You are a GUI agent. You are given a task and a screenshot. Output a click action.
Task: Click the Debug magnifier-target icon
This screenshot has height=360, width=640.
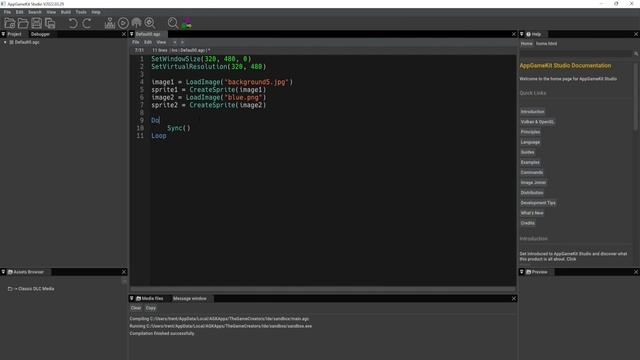tap(150, 23)
